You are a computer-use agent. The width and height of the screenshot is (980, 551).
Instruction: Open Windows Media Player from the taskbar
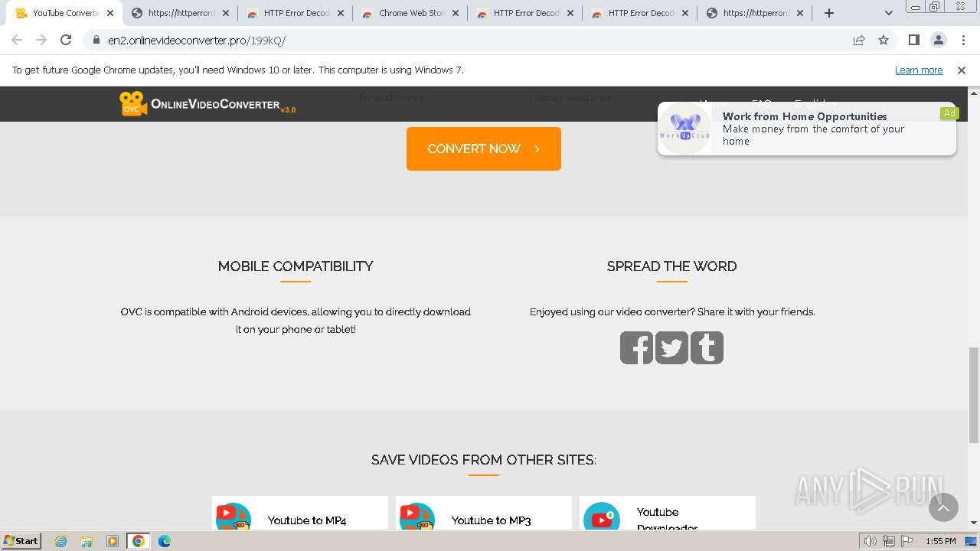[113, 541]
